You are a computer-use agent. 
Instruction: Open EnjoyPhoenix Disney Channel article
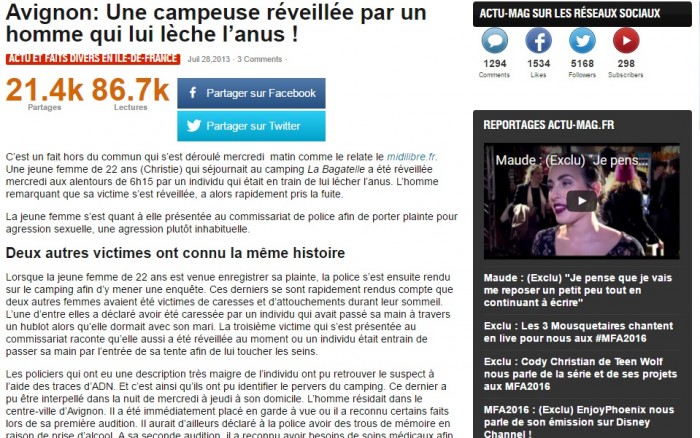click(x=579, y=421)
